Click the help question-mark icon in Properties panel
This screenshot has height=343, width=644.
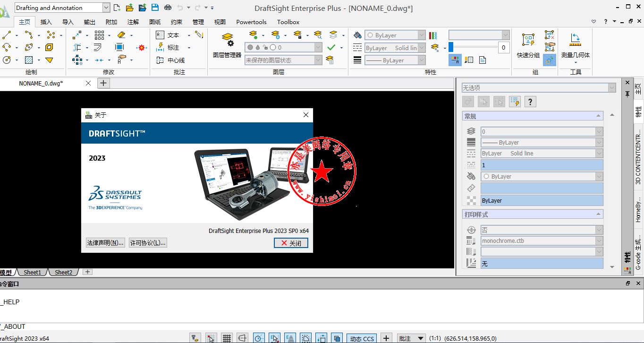[x=530, y=102]
